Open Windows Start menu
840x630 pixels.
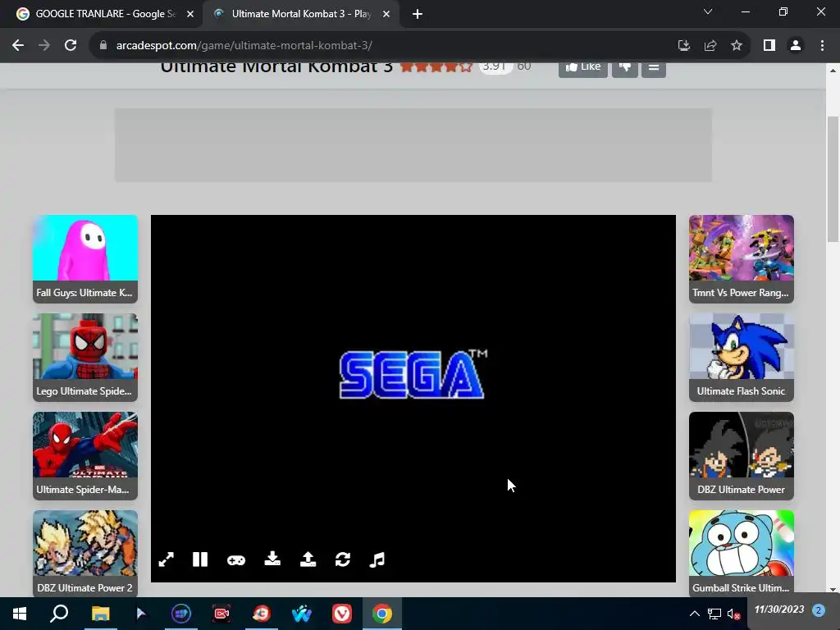(20, 614)
